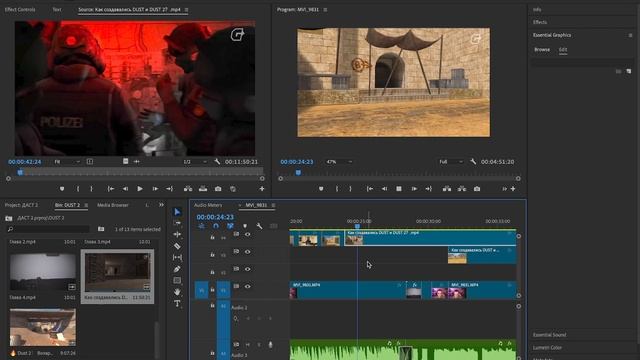Viewport: 640px width, 360px height.
Task: Click Overwrite button in Source monitor
Action: click(x=203, y=189)
